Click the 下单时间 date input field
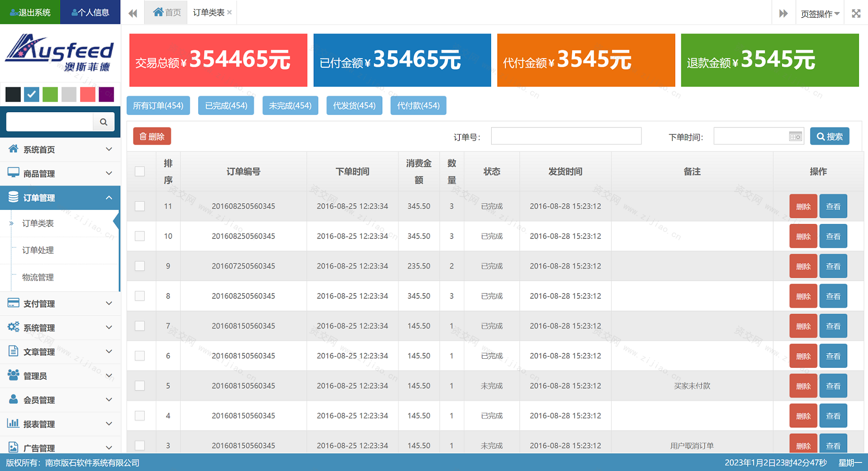 click(x=759, y=136)
